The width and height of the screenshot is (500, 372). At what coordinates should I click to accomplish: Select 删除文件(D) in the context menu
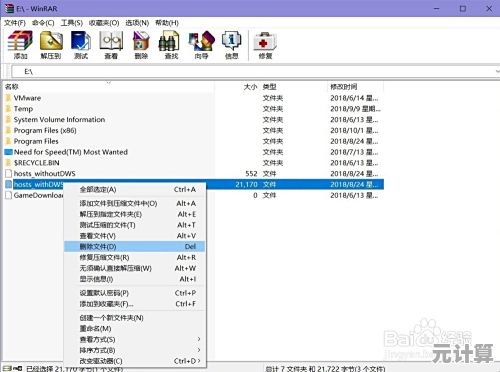pos(135,247)
